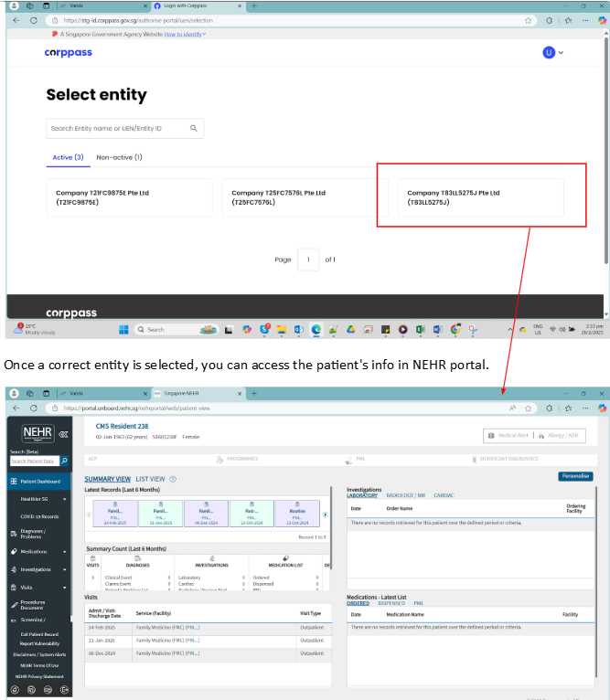Select entity Company T25FC7576L Pte Ltd

[305, 197]
